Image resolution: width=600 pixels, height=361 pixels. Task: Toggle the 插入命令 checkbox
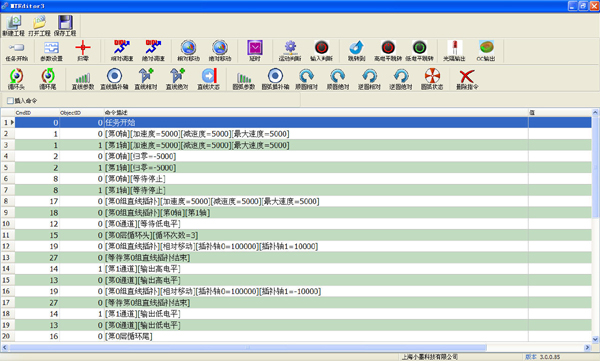point(10,101)
